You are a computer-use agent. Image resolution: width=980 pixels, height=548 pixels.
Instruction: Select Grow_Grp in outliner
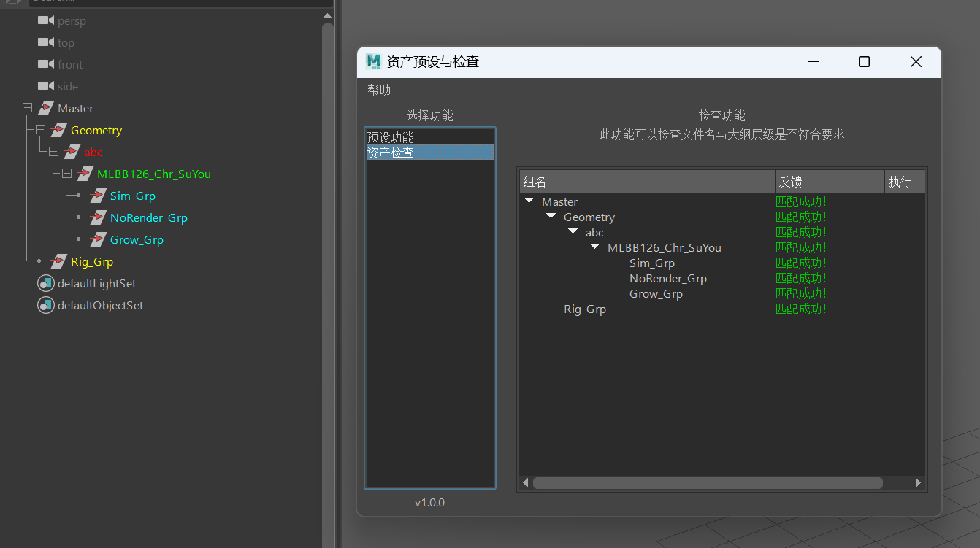click(137, 239)
